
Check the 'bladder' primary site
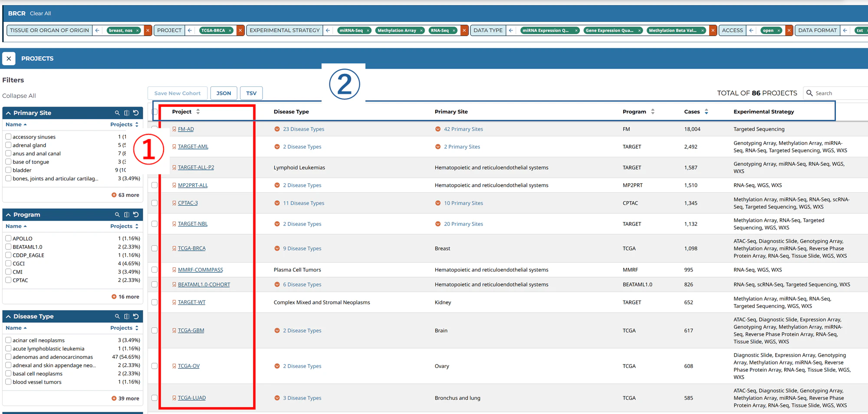pos(8,170)
